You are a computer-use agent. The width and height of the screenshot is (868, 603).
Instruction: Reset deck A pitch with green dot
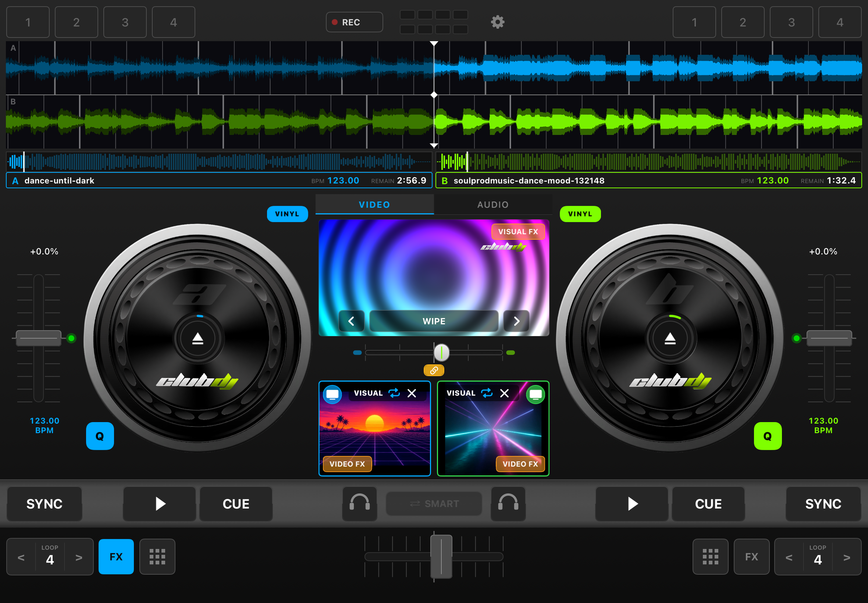point(71,338)
